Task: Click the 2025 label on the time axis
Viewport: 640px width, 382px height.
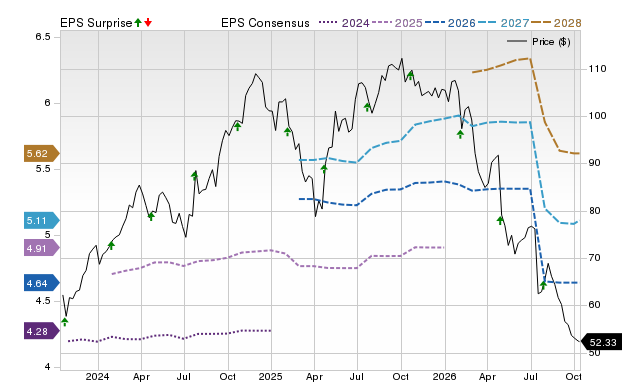Action: 270,376
